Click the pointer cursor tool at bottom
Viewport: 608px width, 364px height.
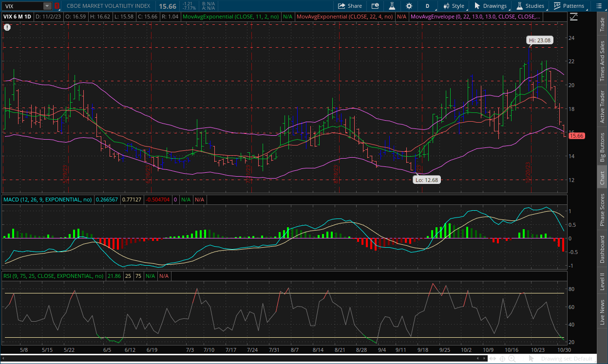point(532,359)
